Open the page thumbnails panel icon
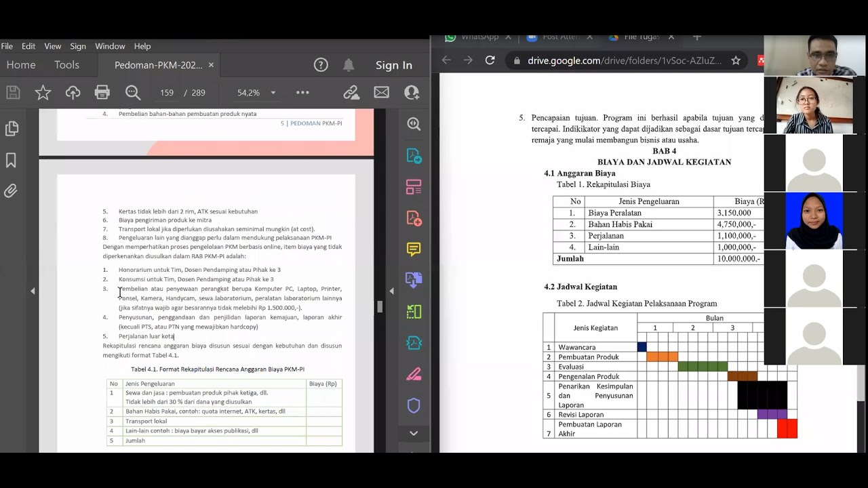868x488 pixels. click(x=11, y=128)
